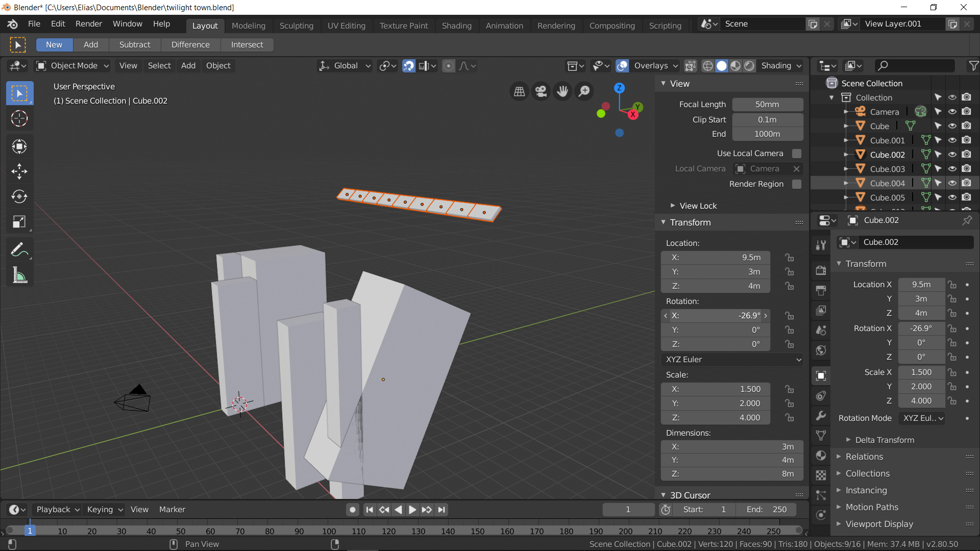Image resolution: width=980 pixels, height=551 pixels.
Task: Open the World properties tab
Action: [x=821, y=350]
